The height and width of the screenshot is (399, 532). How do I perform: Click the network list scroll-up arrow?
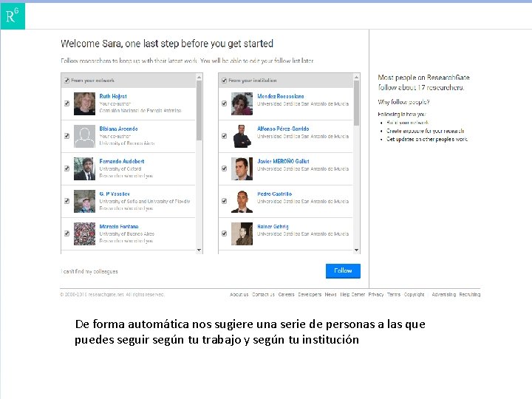[199, 78]
